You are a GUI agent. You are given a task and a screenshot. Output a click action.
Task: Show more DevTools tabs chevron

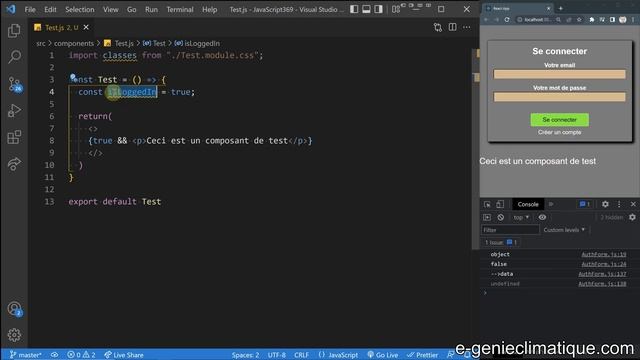tap(551, 204)
